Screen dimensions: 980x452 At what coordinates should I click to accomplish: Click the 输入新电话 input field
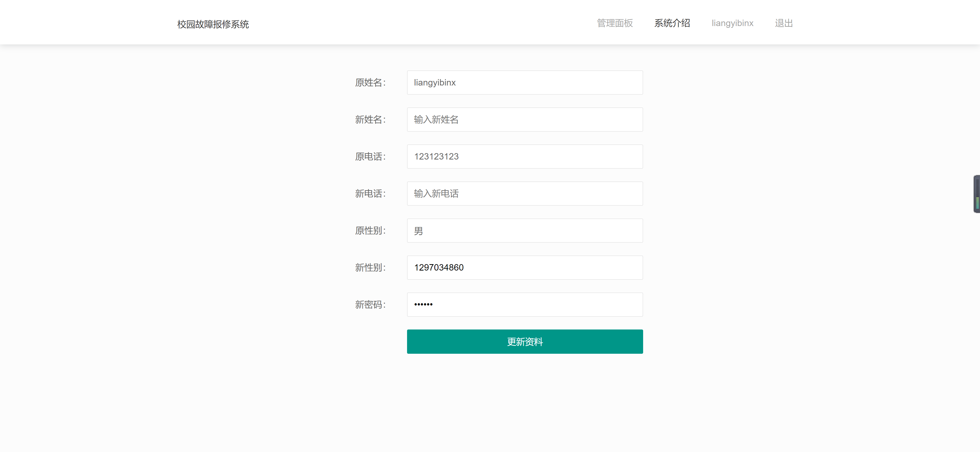525,194
